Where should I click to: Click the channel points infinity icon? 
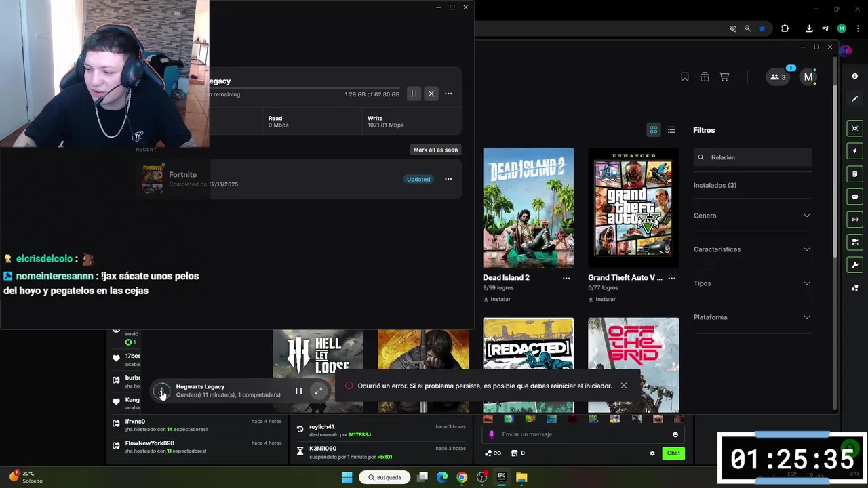pyautogui.click(x=493, y=453)
